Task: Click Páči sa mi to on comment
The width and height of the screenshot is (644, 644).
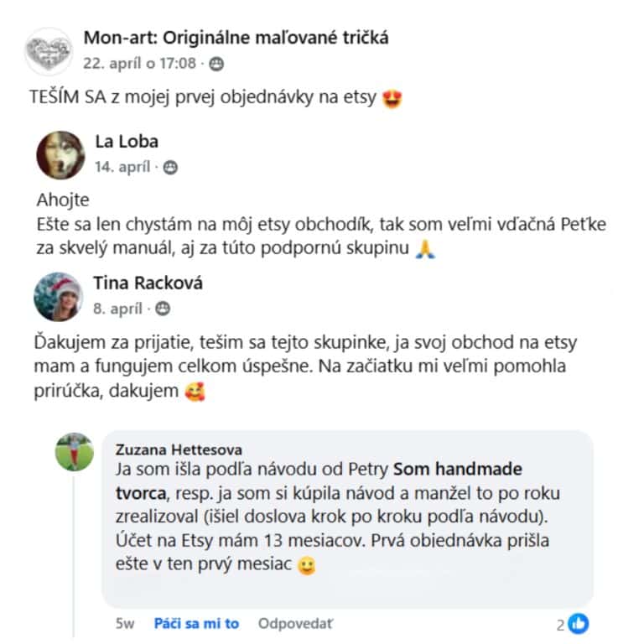Action: tap(196, 624)
